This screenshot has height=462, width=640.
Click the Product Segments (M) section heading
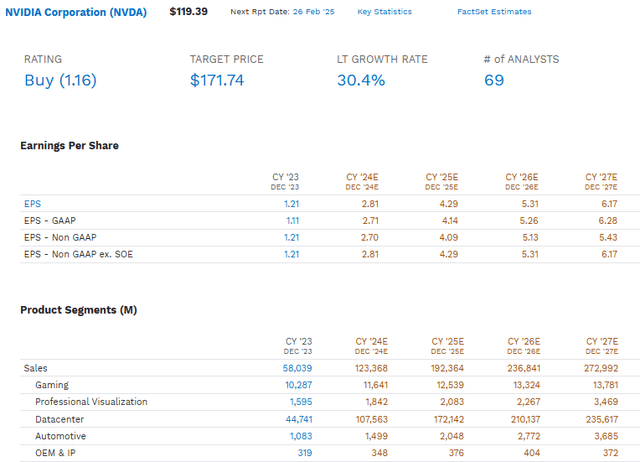point(79,310)
